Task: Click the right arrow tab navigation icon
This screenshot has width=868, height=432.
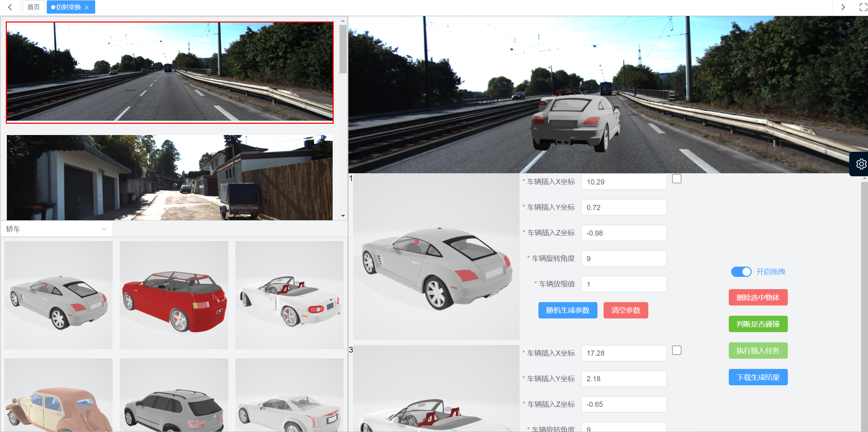Action: click(x=843, y=7)
